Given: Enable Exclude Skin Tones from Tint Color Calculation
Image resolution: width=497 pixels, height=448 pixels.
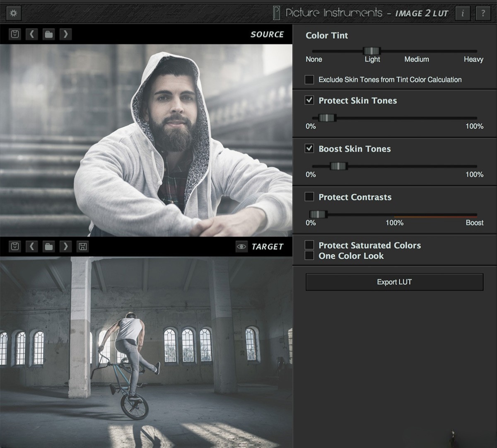Looking at the screenshot, I should (x=309, y=80).
